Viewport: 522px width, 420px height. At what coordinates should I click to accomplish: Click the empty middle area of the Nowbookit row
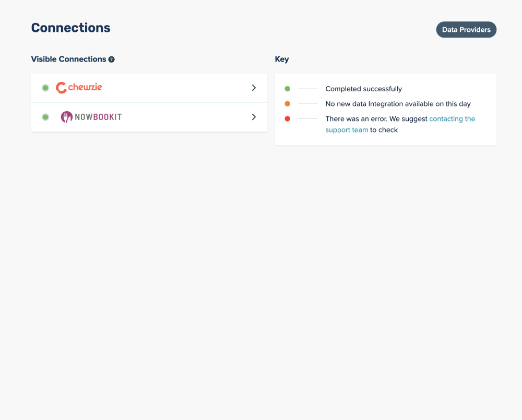(183, 117)
